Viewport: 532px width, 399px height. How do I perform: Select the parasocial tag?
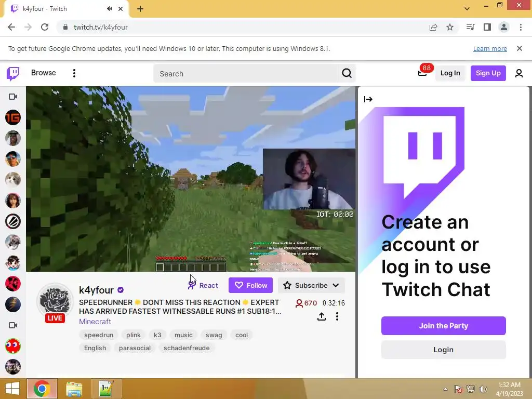tap(135, 348)
